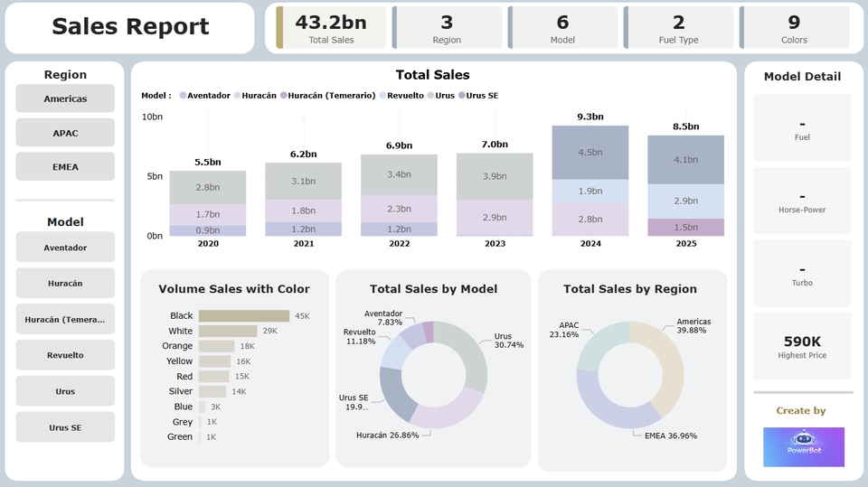Click the Yellow color bar 16K
The image size is (868, 487).
[x=215, y=361]
